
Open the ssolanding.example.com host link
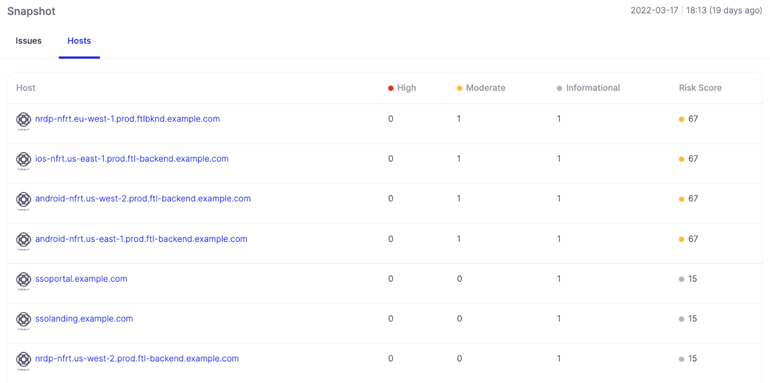point(84,319)
